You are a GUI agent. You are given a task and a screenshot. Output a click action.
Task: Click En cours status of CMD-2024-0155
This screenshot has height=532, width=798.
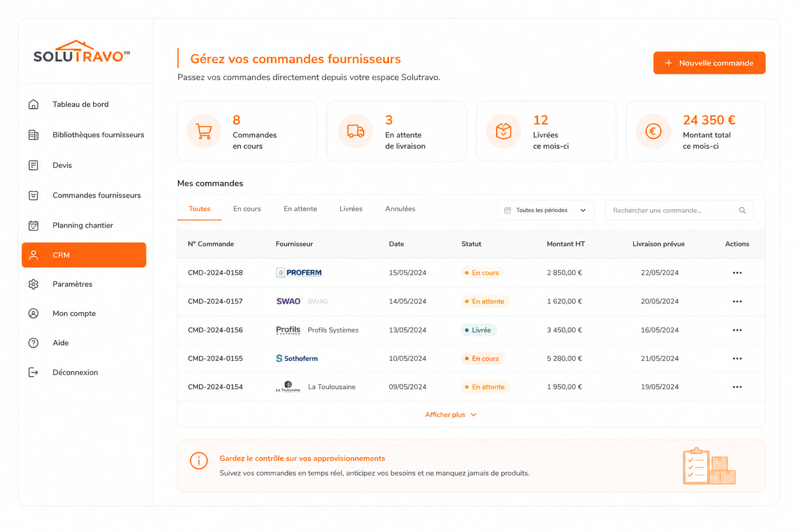(483, 358)
